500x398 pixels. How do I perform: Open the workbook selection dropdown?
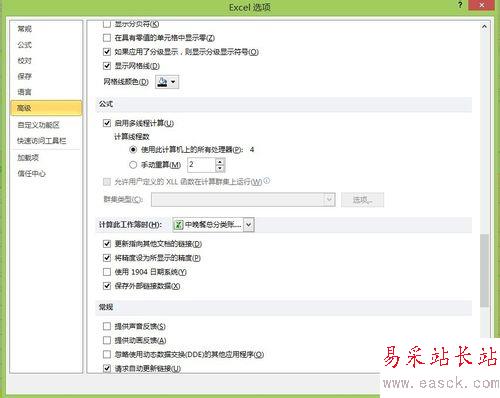(249, 225)
